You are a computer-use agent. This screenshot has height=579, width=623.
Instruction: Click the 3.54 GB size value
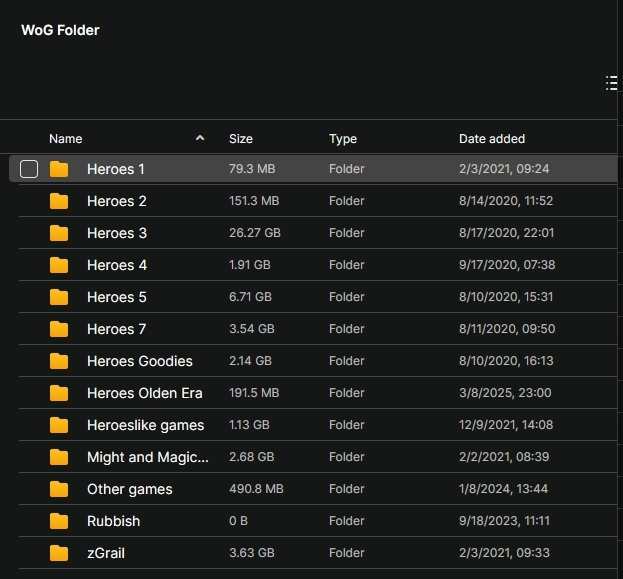252,329
